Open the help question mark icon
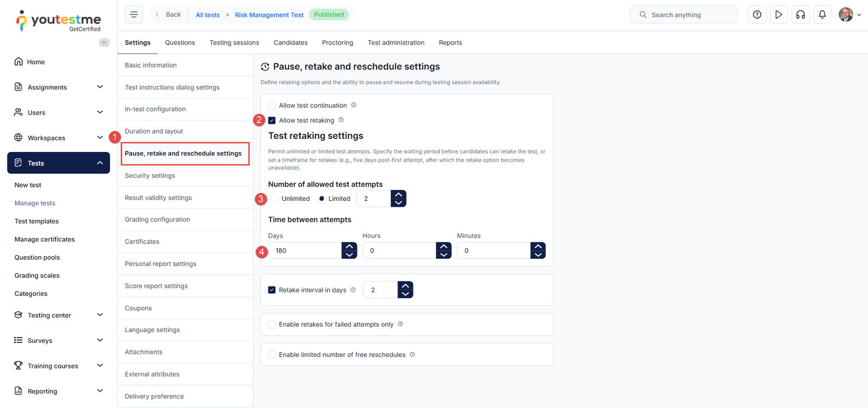This screenshot has height=408, width=868. 757,15
